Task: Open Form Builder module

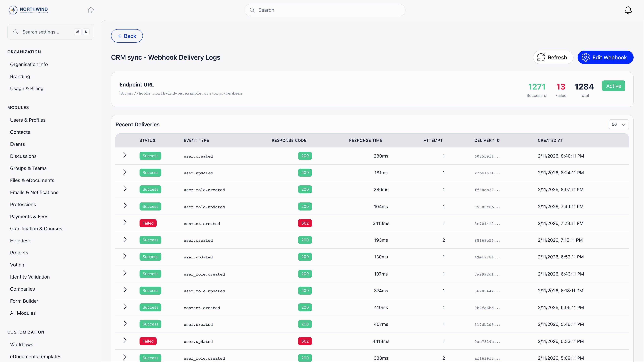Action: coord(24,301)
